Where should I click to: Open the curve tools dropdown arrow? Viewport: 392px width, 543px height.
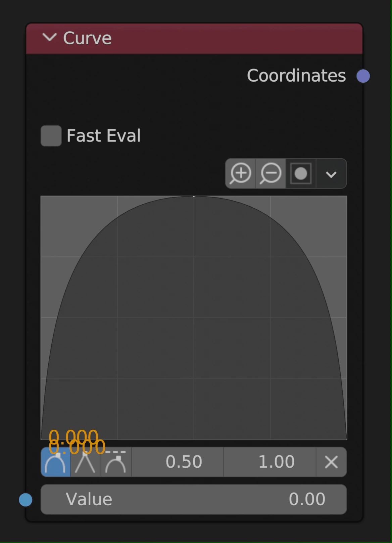331,174
